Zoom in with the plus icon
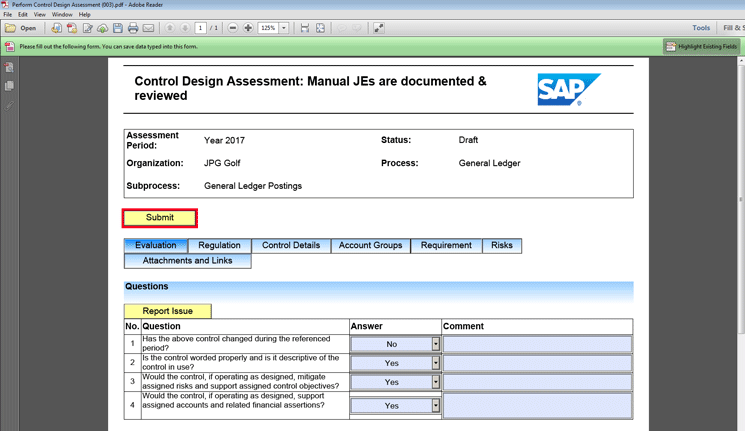The height and width of the screenshot is (431, 745). click(x=248, y=28)
